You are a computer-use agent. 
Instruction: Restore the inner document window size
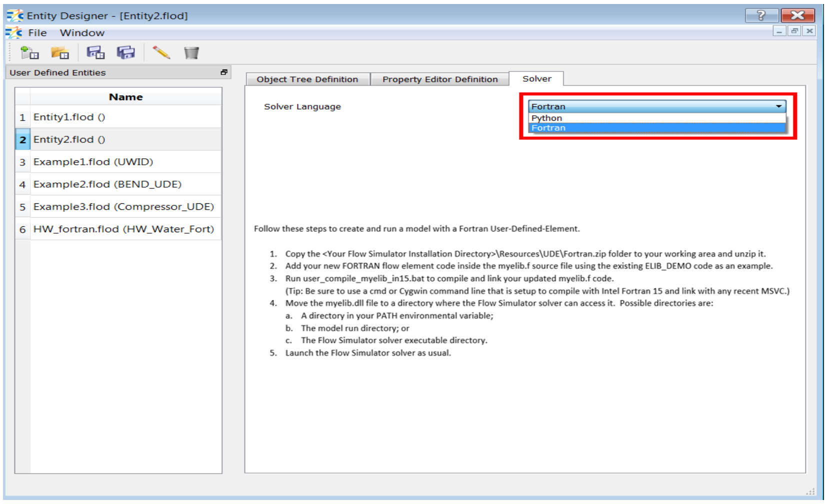794,31
